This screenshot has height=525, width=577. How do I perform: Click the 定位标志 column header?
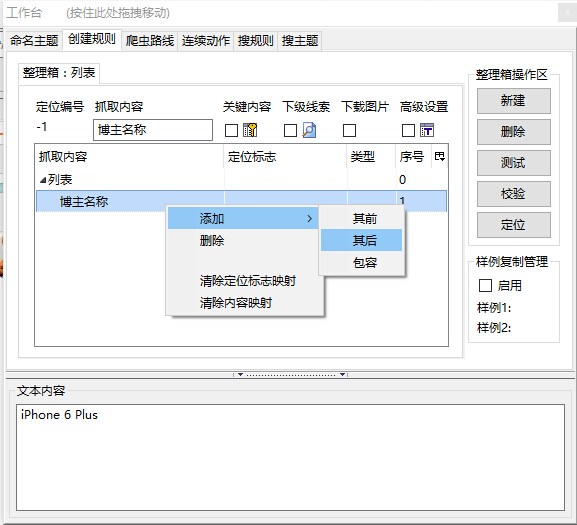click(x=285, y=157)
